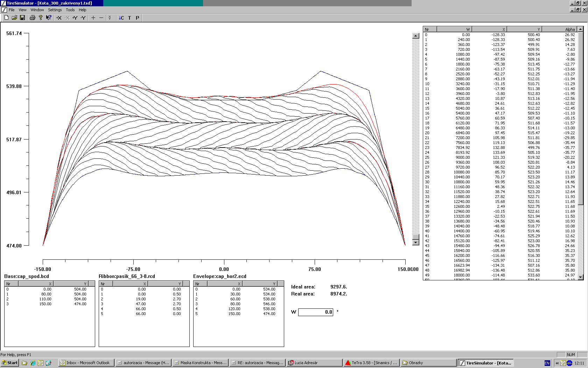Click the plot vertical scrollbar thumb

(415, 237)
